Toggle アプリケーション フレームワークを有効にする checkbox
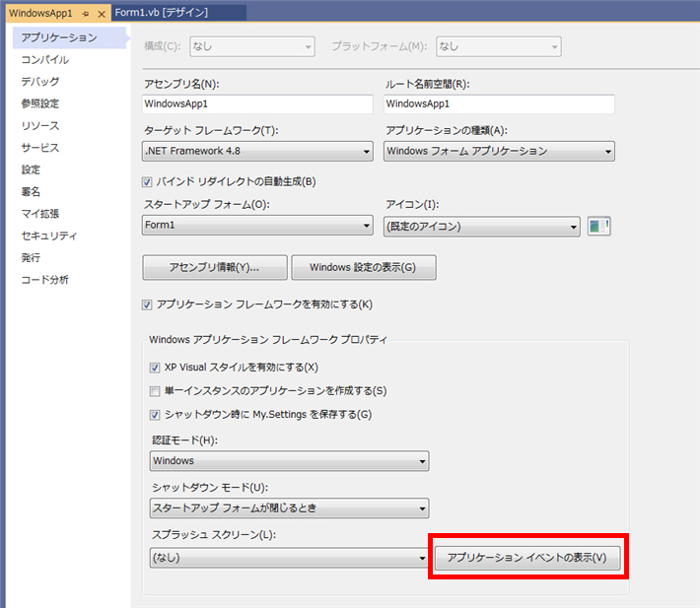This screenshot has height=608, width=700. click(x=147, y=304)
